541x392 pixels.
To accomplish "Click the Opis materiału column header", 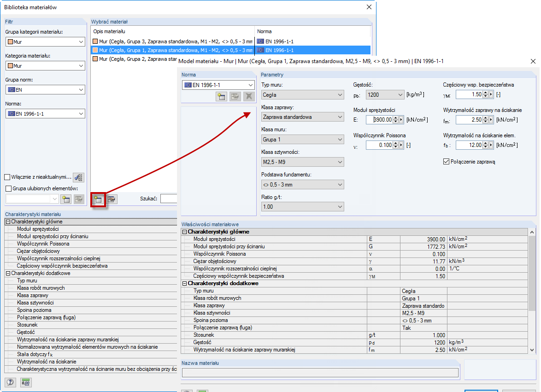I will point(172,31).
